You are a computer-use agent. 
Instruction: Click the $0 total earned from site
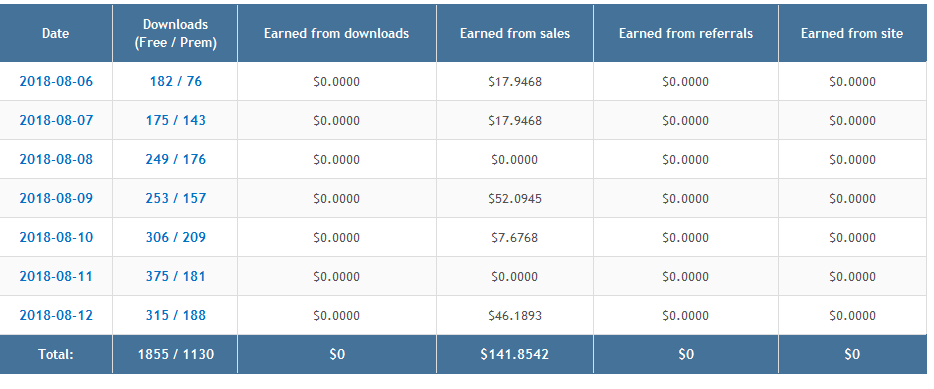[852, 354]
